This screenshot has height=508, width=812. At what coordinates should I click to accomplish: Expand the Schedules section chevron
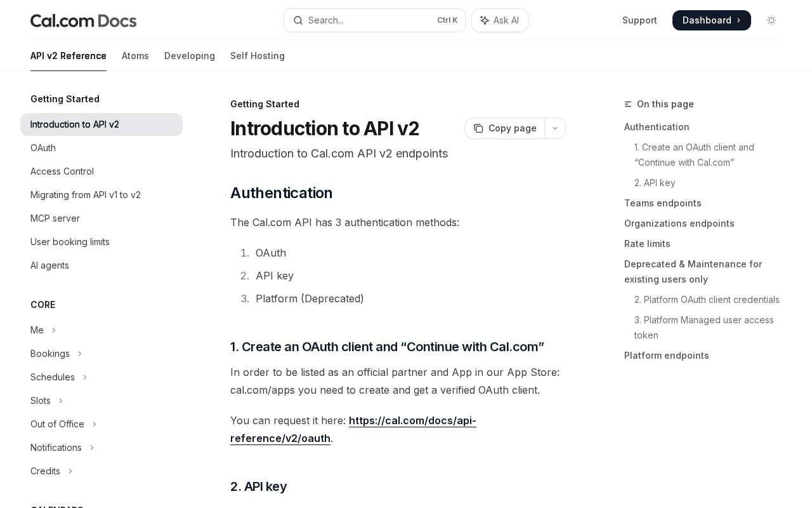(85, 377)
